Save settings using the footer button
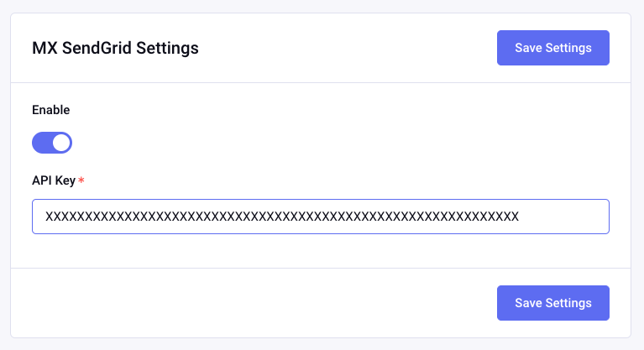The height and width of the screenshot is (350, 644). pyautogui.click(x=552, y=303)
